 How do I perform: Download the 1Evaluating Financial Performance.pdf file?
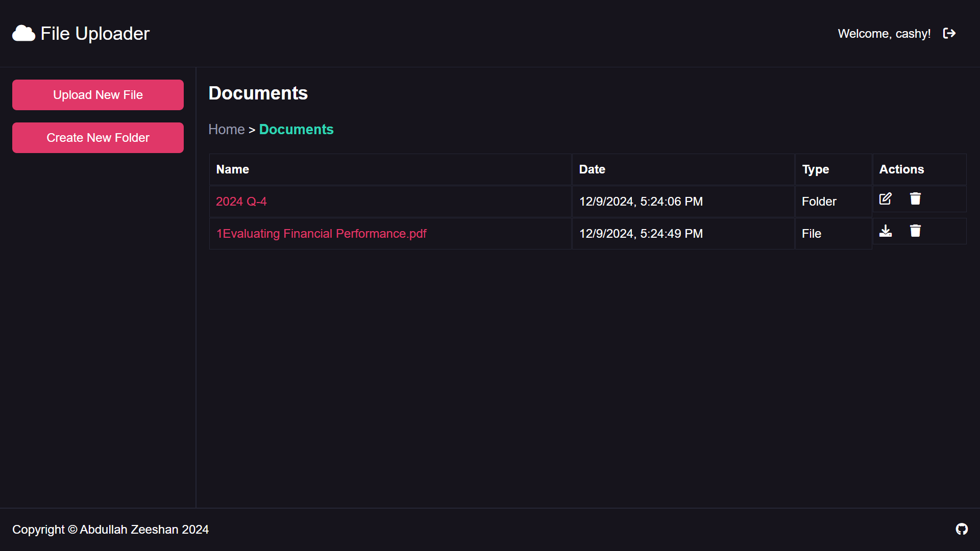(x=885, y=231)
